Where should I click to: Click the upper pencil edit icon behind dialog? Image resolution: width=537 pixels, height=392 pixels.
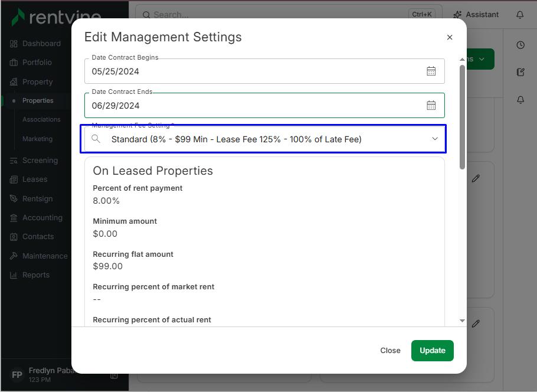tap(476, 178)
